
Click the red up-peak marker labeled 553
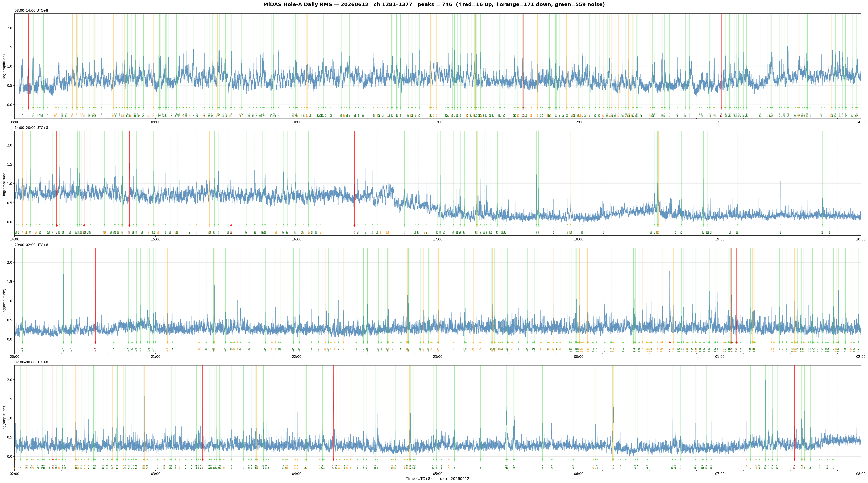tap(732, 342)
